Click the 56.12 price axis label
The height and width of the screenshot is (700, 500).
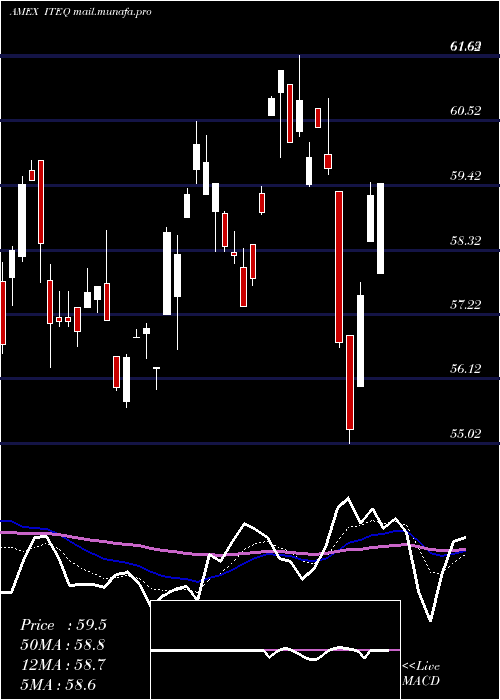[466, 369]
